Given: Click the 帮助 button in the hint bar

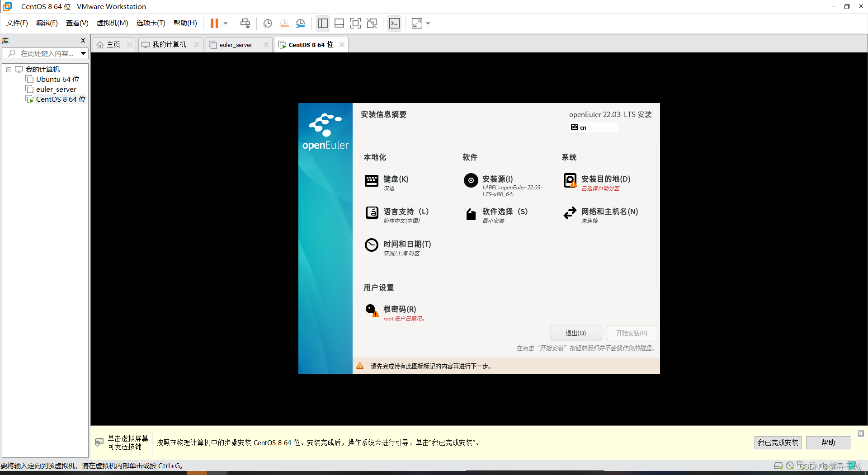Looking at the screenshot, I should coord(828,442).
